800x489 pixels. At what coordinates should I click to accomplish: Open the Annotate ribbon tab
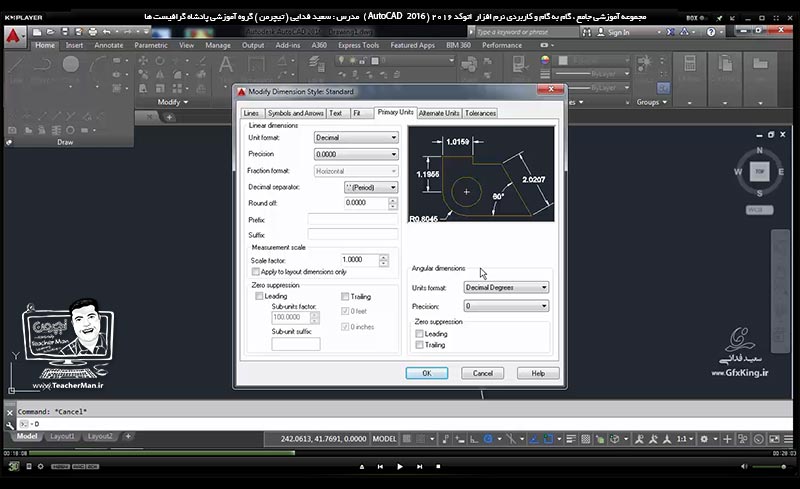pos(109,45)
